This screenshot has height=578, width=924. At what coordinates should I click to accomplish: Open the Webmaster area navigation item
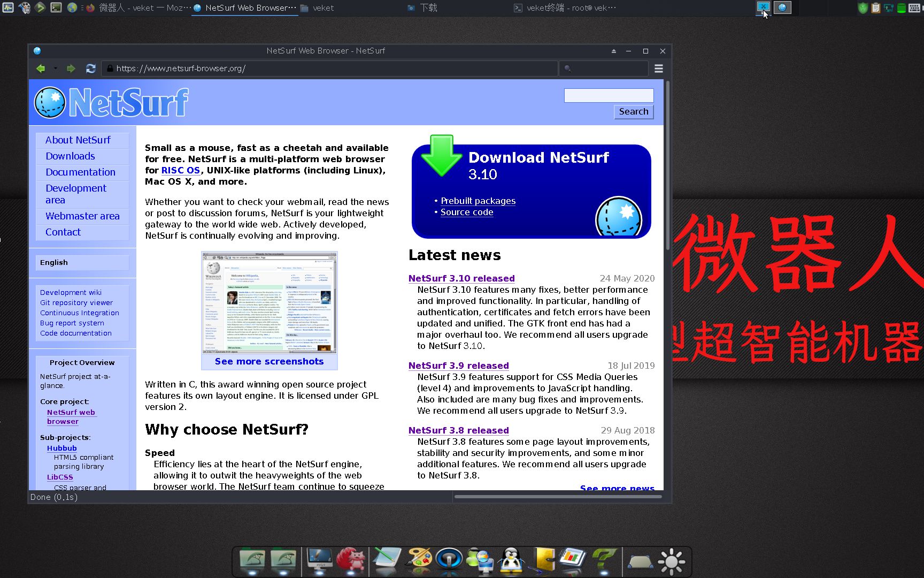tap(82, 216)
